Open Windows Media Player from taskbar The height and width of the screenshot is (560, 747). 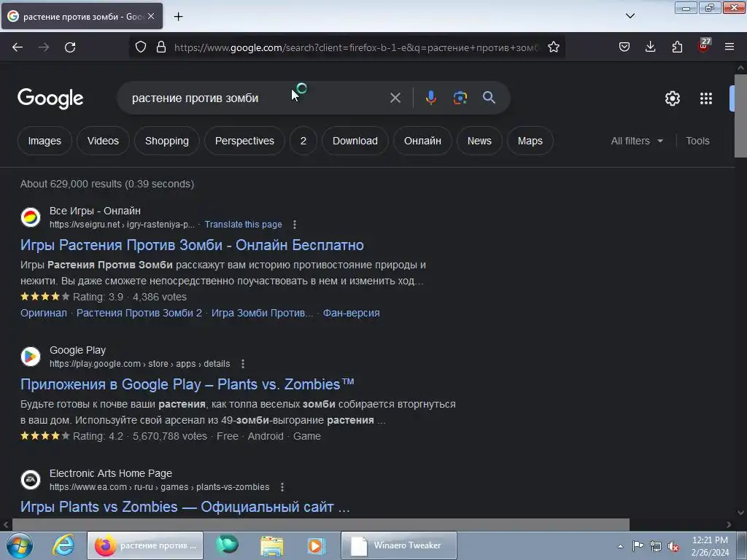316,545
